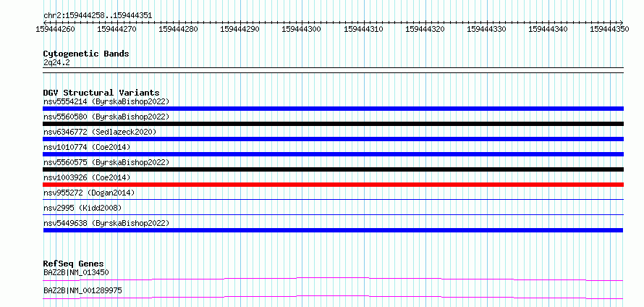Click the blue bar for nsv1010774
The height and width of the screenshot is (307, 644).
coord(333,154)
